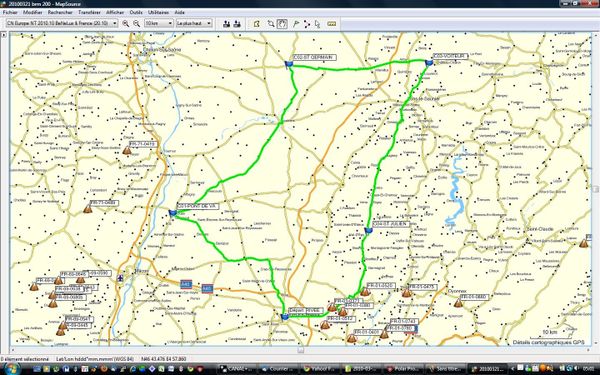The image size is (600, 375).
Task: Click the system tray clock
Action: (x=588, y=369)
